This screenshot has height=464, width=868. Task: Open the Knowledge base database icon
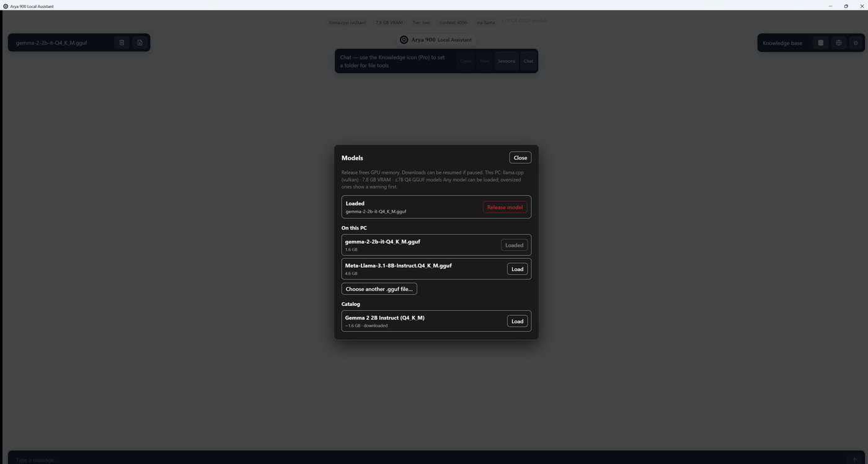tap(821, 43)
